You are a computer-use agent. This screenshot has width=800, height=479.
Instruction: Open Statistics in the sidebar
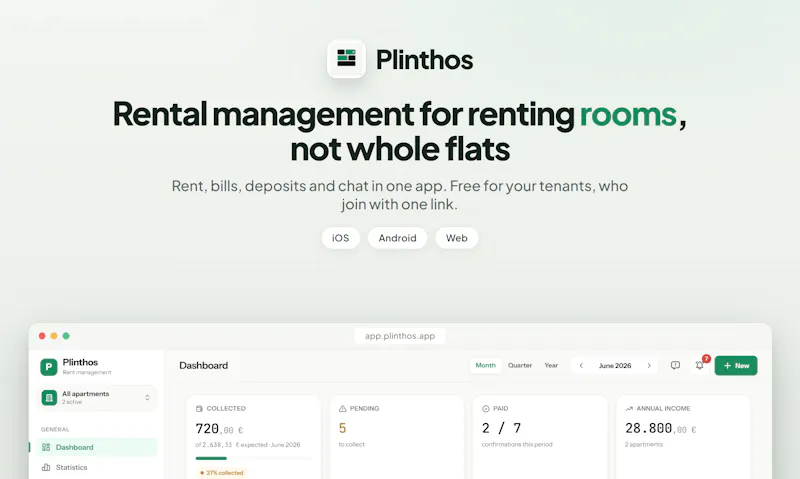point(97,467)
